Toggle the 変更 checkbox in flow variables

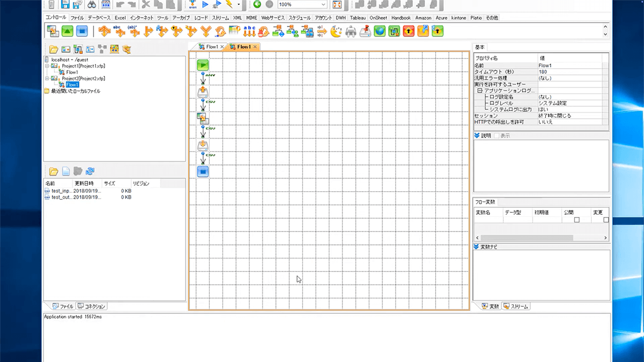point(606,220)
